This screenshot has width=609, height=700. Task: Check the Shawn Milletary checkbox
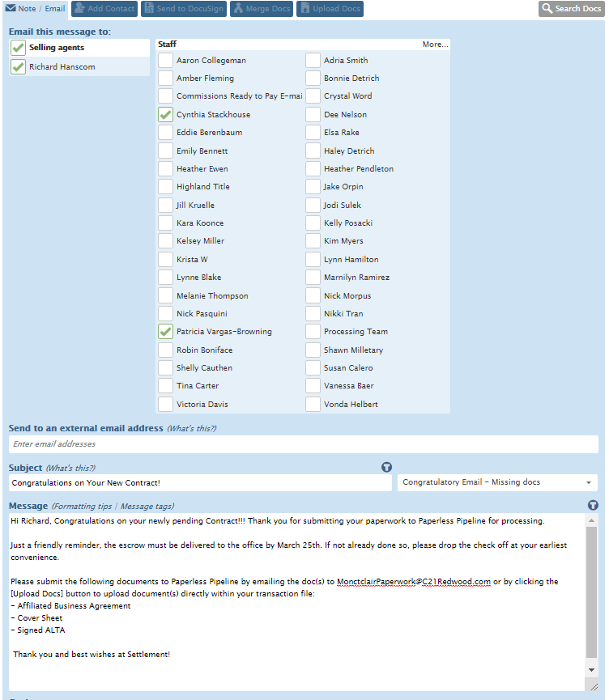313,350
